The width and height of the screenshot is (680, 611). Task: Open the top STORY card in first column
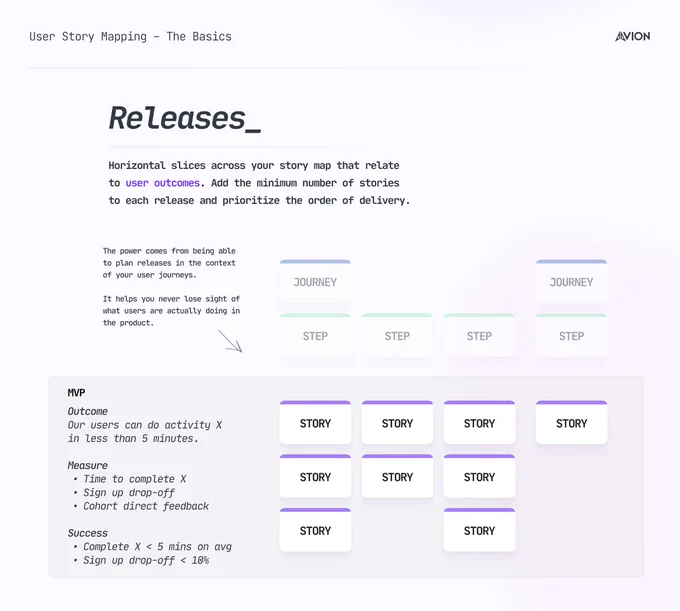point(315,422)
